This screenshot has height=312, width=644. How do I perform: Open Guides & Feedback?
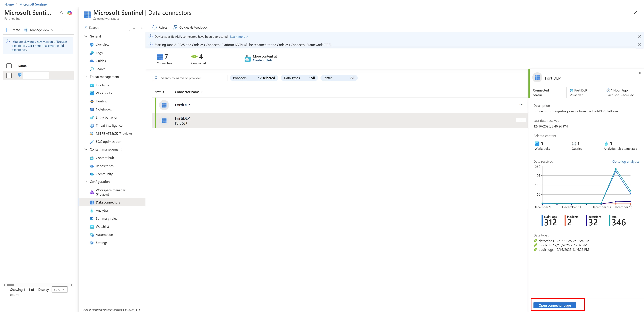coord(190,28)
